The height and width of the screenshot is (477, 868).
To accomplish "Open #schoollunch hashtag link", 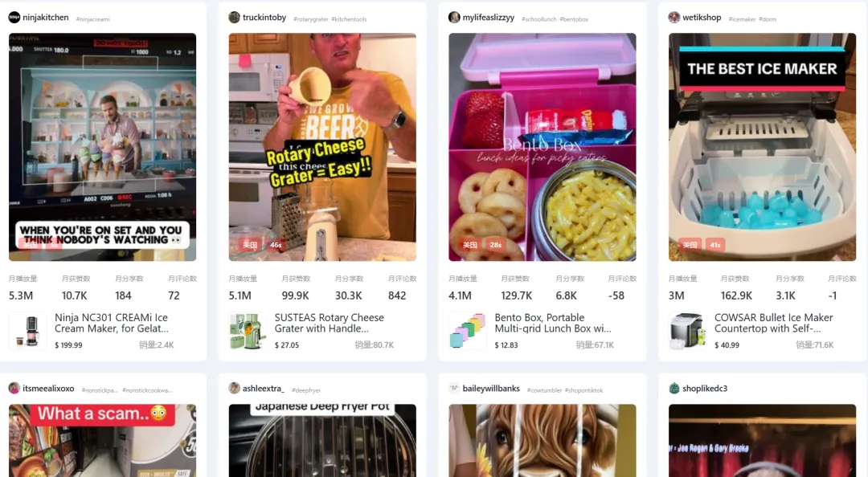I will [539, 19].
